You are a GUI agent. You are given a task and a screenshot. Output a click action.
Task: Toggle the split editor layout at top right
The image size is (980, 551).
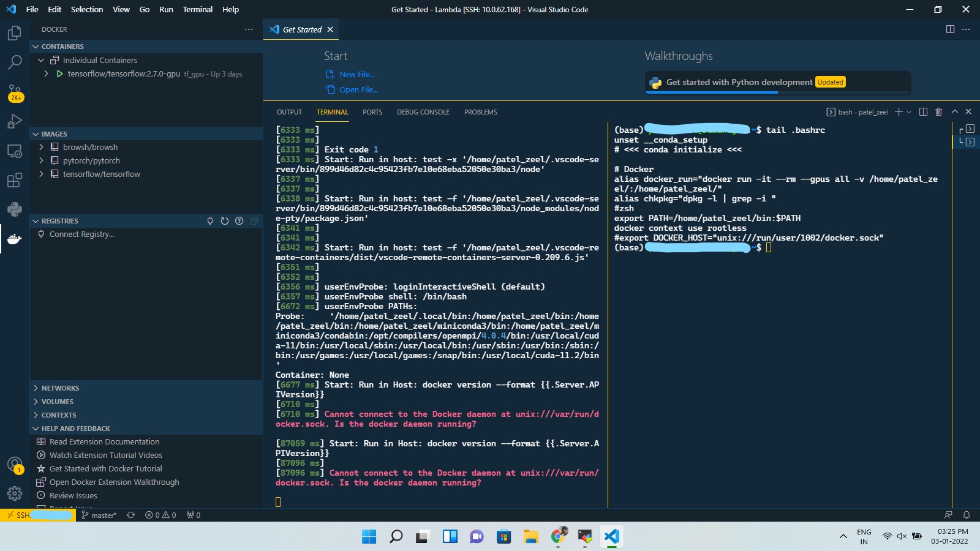click(x=950, y=29)
